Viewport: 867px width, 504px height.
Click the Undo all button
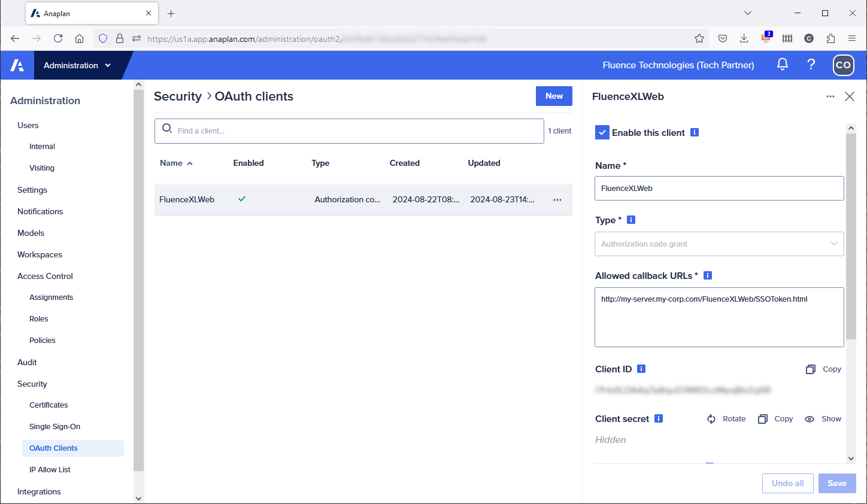787,483
